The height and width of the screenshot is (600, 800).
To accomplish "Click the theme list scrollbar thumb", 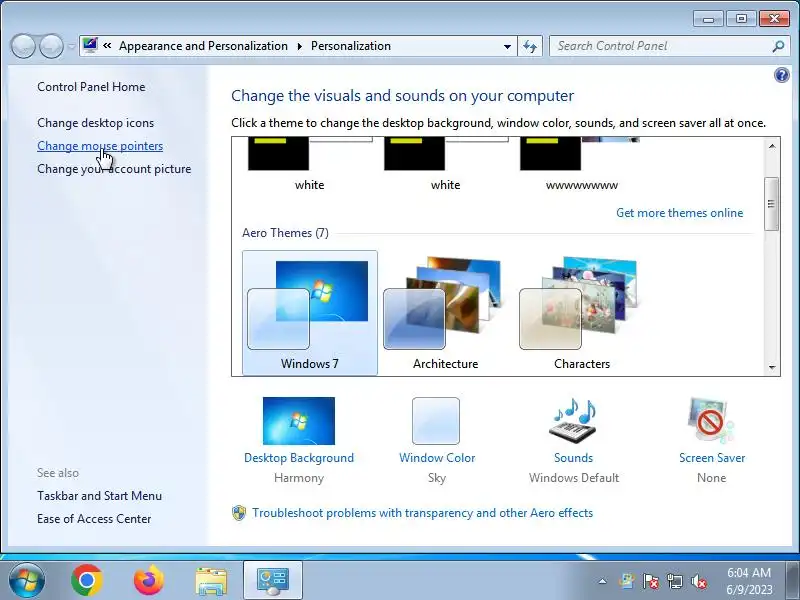I will click(x=772, y=204).
